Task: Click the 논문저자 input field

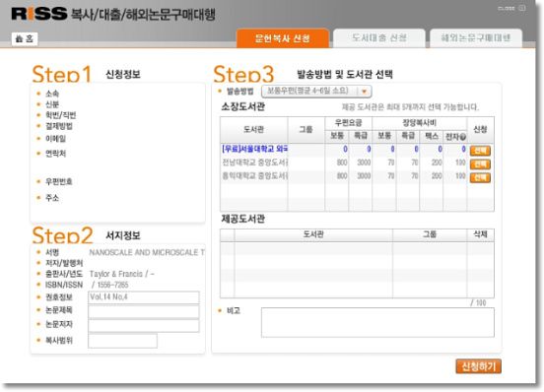Action: 144,326
